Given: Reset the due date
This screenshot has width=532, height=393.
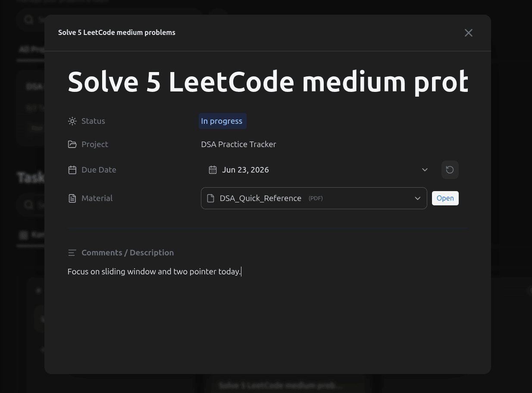Looking at the screenshot, I should pyautogui.click(x=450, y=170).
